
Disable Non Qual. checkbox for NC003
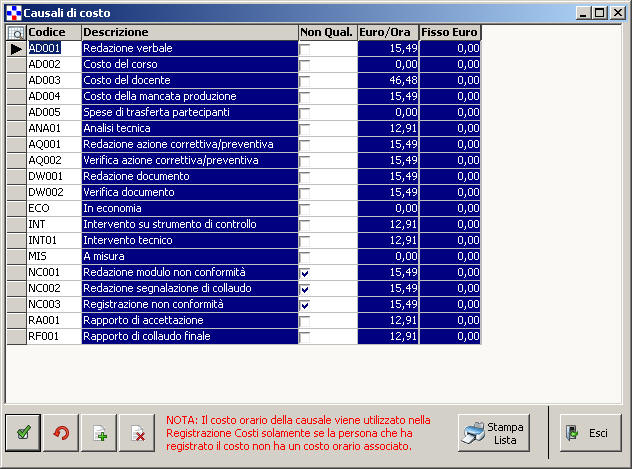click(x=305, y=305)
